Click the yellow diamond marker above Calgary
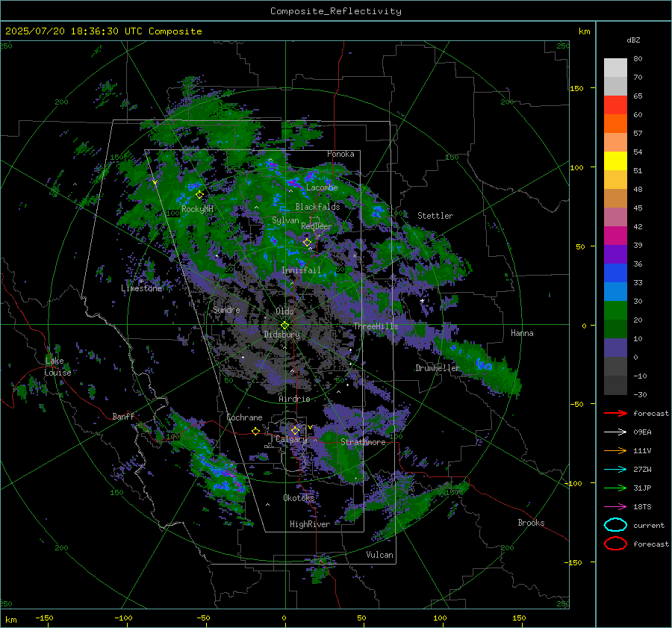Screen dimensions: 672x628 (x=295, y=430)
